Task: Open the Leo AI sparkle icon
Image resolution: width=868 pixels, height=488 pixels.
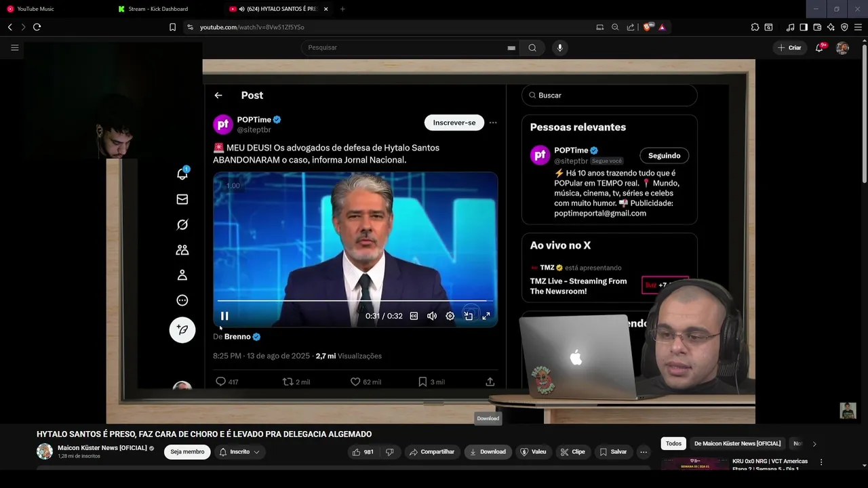Action: click(x=831, y=27)
